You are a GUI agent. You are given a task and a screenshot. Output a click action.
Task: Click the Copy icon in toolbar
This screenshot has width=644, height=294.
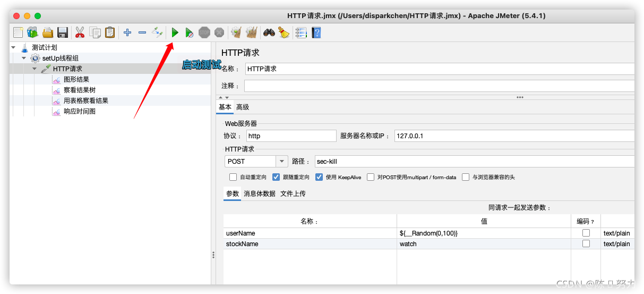coord(95,32)
